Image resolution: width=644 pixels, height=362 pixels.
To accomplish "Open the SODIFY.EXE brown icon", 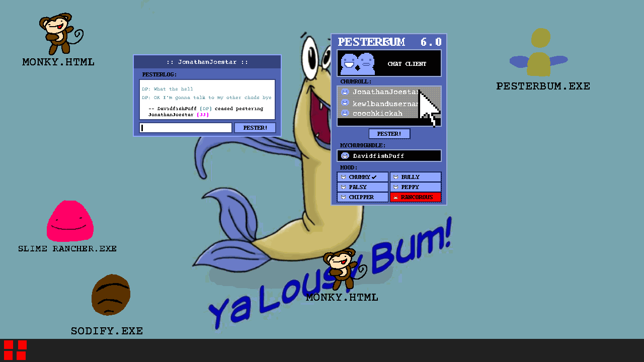I will point(111,295).
